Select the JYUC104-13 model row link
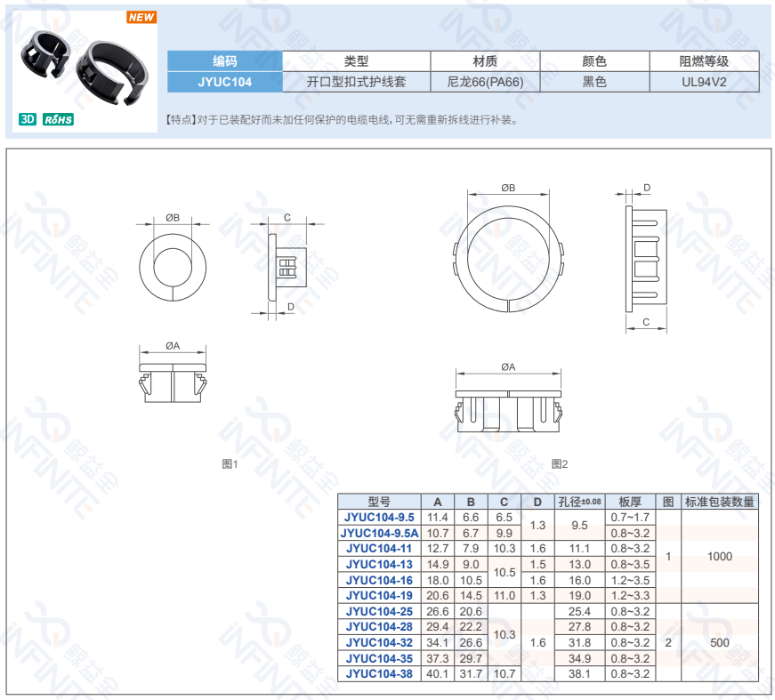 [x=380, y=564]
